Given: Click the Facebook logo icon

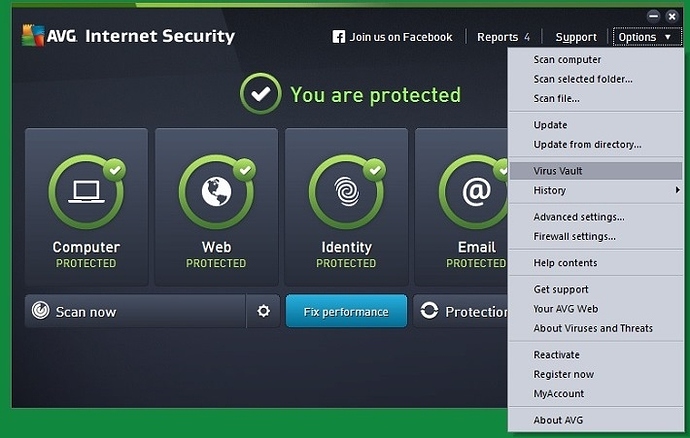Looking at the screenshot, I should [338, 37].
